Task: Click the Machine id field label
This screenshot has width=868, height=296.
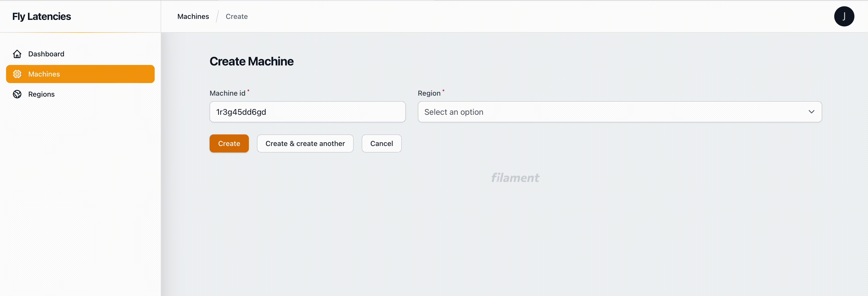Action: 227,93
